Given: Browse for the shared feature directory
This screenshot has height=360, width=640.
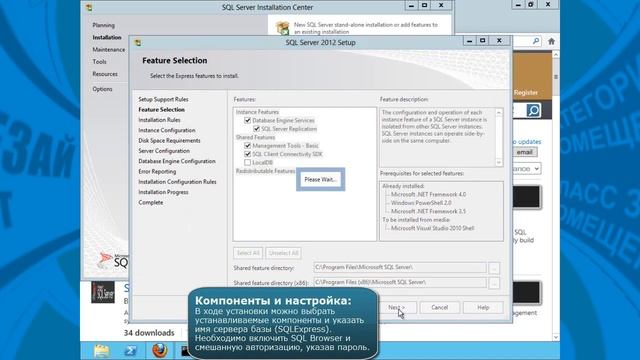Looking at the screenshot, I should (x=494, y=268).
